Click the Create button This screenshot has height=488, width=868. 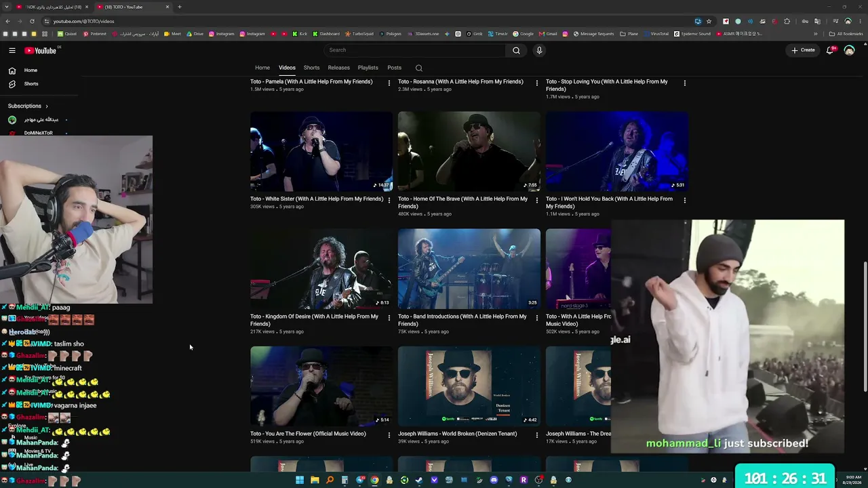tap(804, 50)
